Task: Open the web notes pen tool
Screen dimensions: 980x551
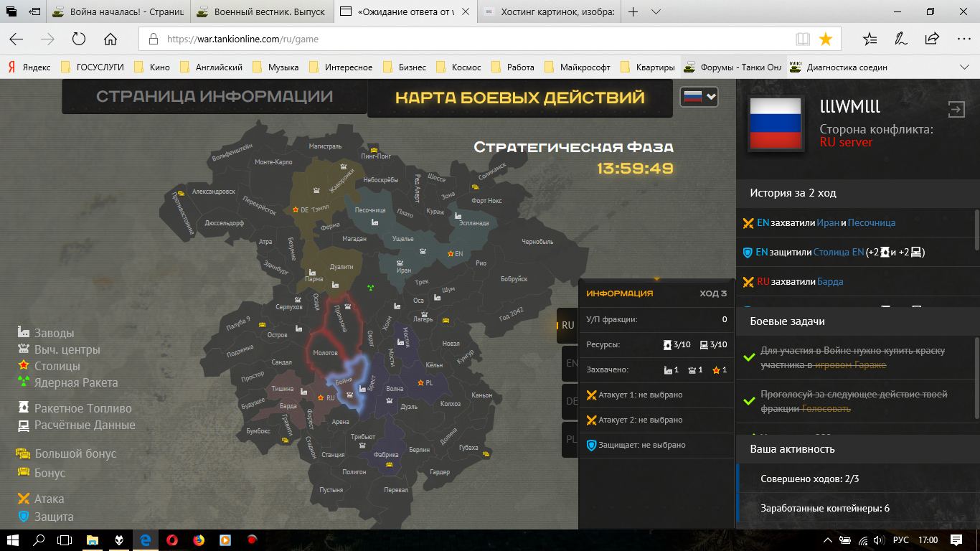Action: tap(900, 39)
